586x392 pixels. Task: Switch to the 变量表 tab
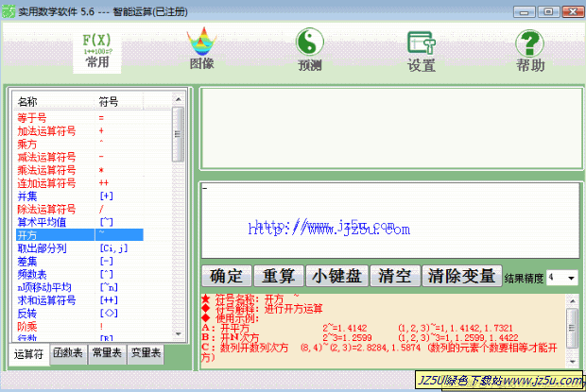point(145,354)
